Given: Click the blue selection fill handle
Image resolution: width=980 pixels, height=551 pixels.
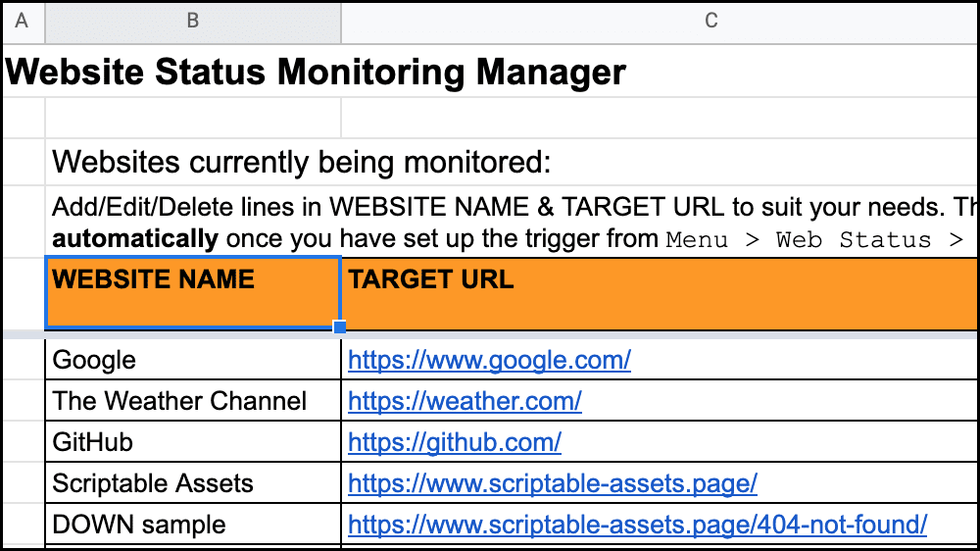Looking at the screenshot, I should pos(340,327).
